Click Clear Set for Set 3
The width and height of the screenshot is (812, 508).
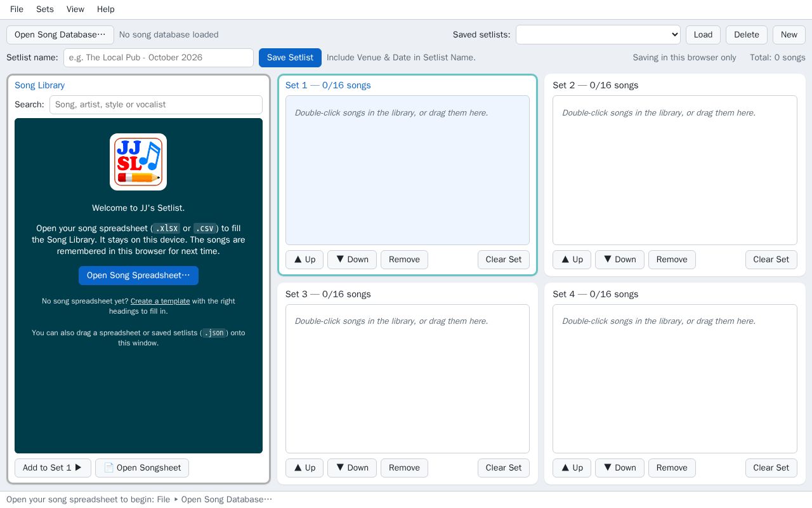click(504, 468)
